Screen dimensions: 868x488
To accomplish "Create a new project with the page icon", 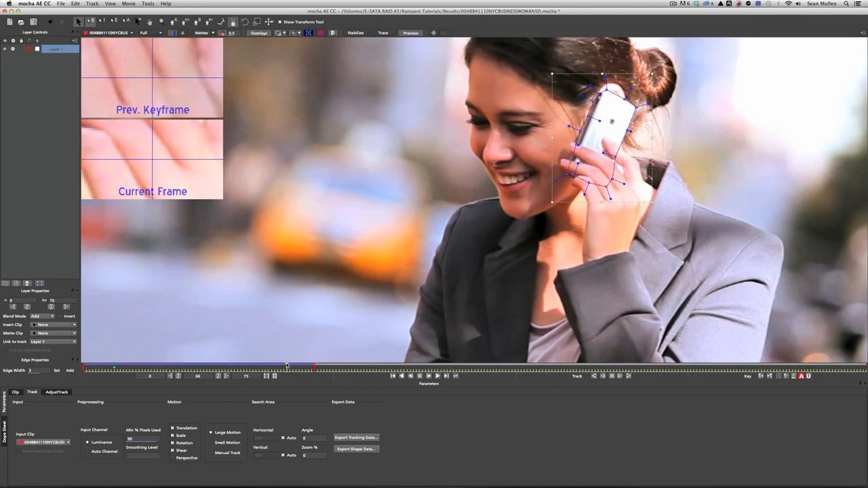I will pyautogui.click(x=9, y=22).
